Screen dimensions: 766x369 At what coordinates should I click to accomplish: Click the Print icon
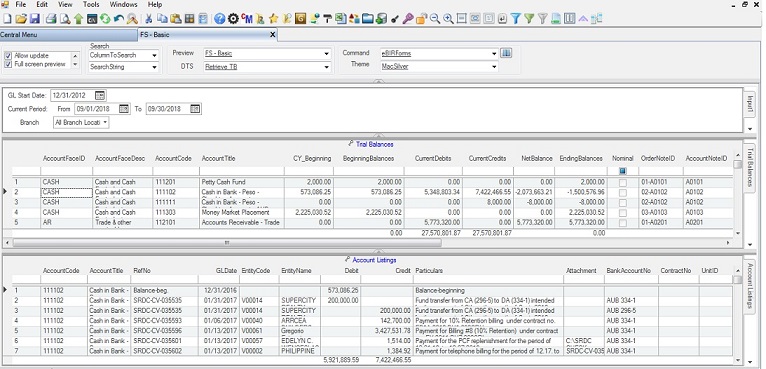tap(51, 19)
